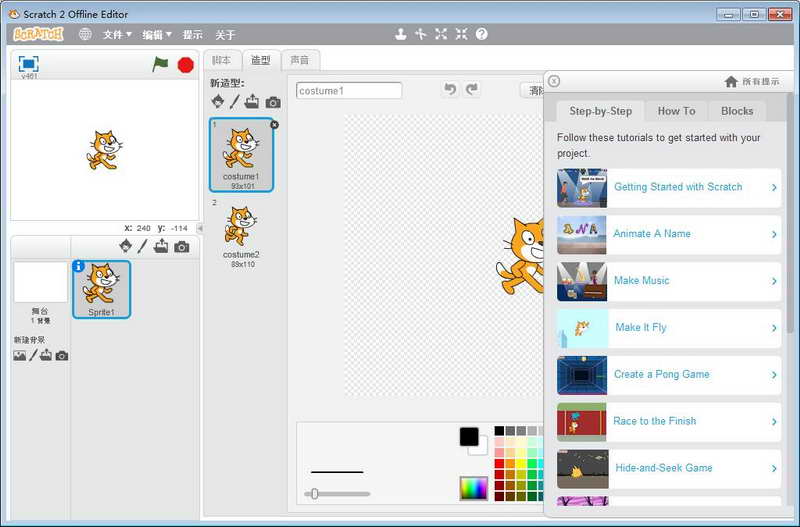The image size is (800, 527).
Task: Expand Race to the Finish chevron
Action: [x=774, y=422]
